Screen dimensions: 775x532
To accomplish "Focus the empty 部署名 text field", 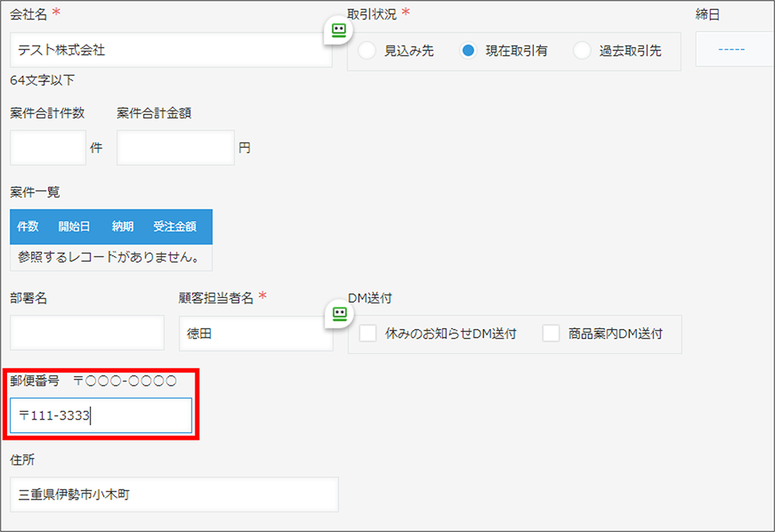I will [88, 333].
